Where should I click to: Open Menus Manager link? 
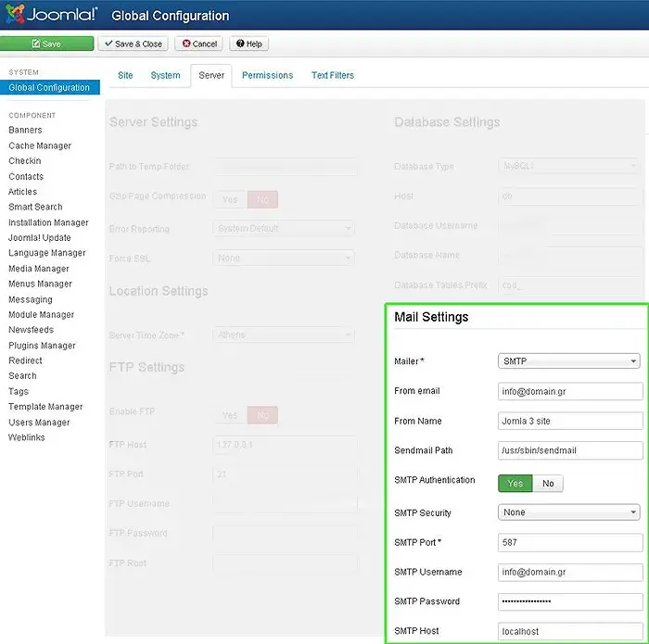[40, 284]
